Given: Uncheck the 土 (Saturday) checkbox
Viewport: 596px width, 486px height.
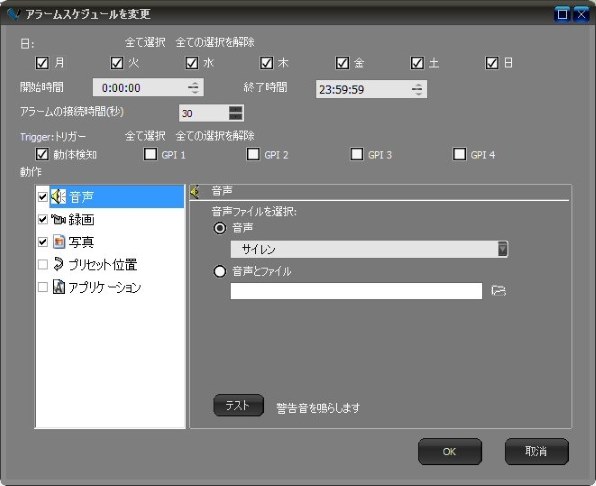Looking at the screenshot, I should pyautogui.click(x=417, y=63).
